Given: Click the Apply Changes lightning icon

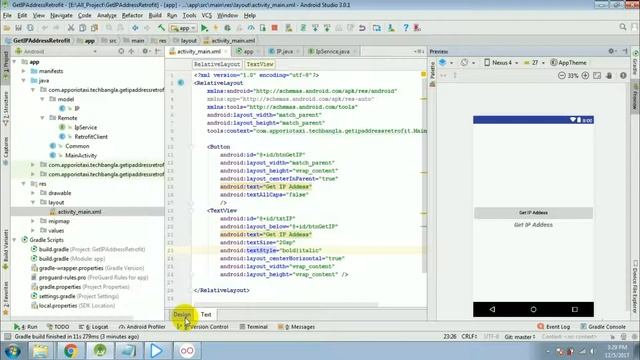Looking at the screenshot, I should pyautogui.click(x=216, y=28).
